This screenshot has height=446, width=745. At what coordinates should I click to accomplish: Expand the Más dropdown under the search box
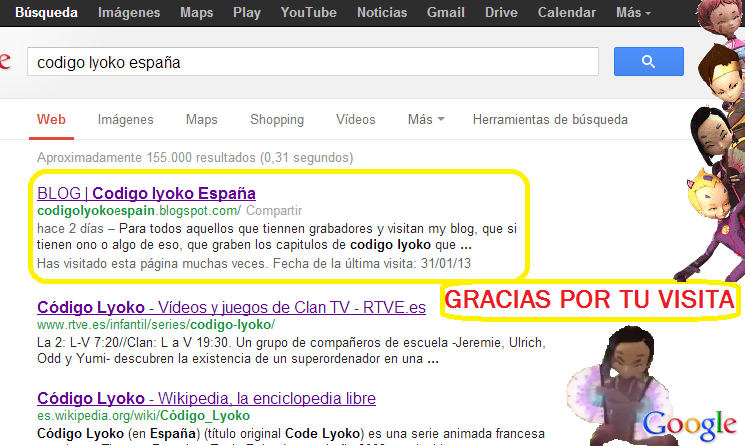[x=426, y=120]
